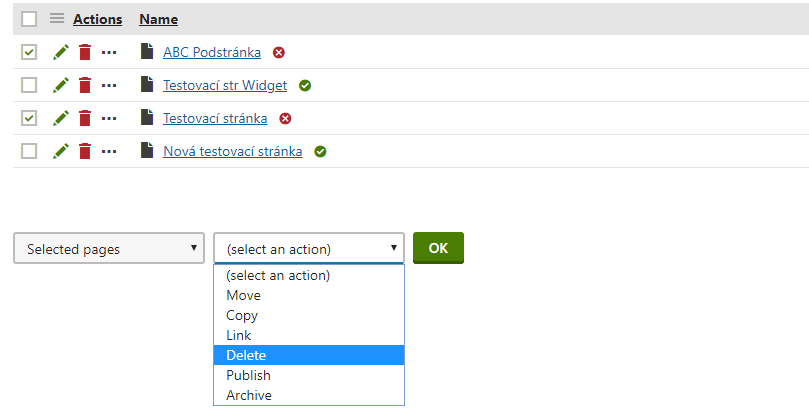809x415 pixels.
Task: Click edit pencil for Nová testovací stránka
Action: coord(61,151)
